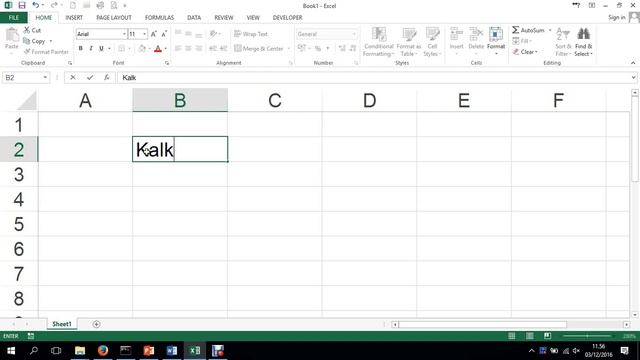Open the FILE tab
The width and height of the screenshot is (640, 360).
tap(13, 18)
